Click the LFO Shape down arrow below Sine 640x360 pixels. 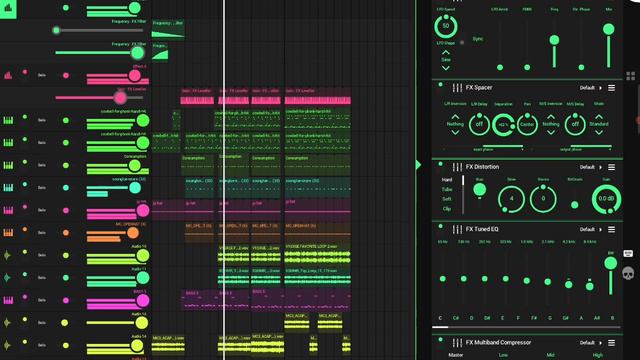446,68
